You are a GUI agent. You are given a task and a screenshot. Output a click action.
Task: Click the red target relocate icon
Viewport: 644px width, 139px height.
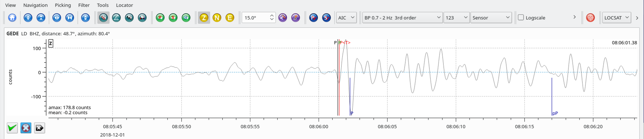[x=590, y=18]
